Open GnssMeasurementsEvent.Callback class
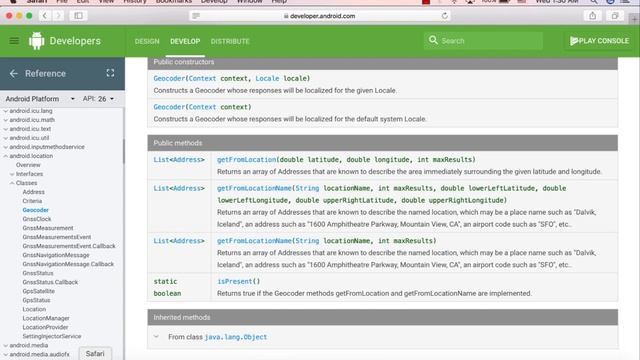640x360 pixels. pyautogui.click(x=69, y=246)
